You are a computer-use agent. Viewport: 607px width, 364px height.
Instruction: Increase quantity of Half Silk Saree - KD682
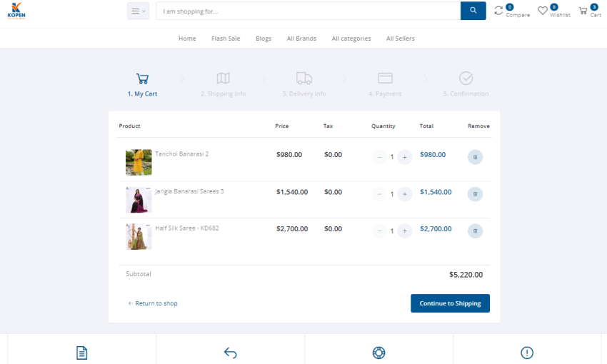pyautogui.click(x=405, y=231)
